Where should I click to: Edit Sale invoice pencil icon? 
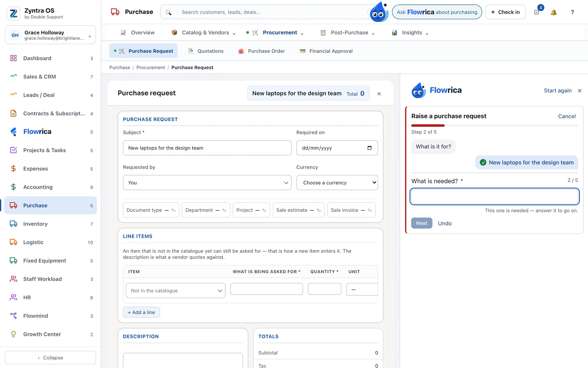point(370,210)
